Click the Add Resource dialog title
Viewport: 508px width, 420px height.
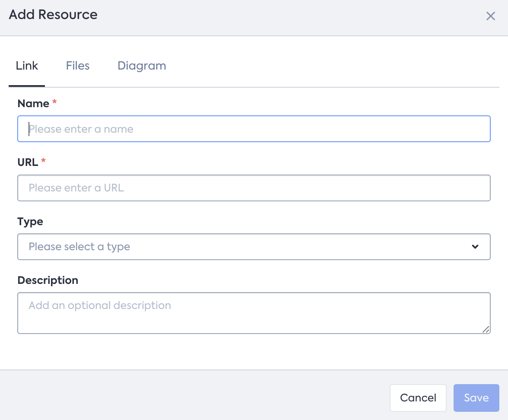point(53,15)
